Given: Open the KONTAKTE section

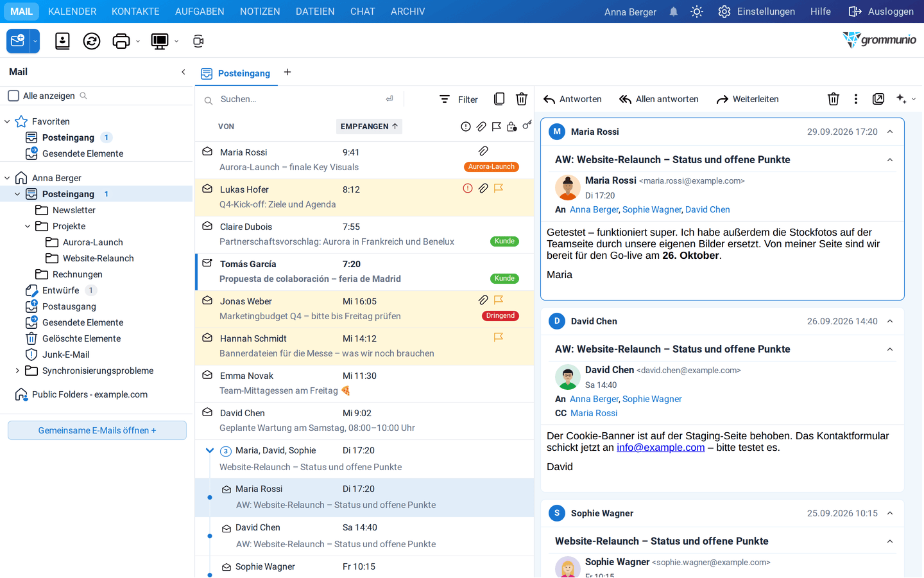Looking at the screenshot, I should coord(135,12).
